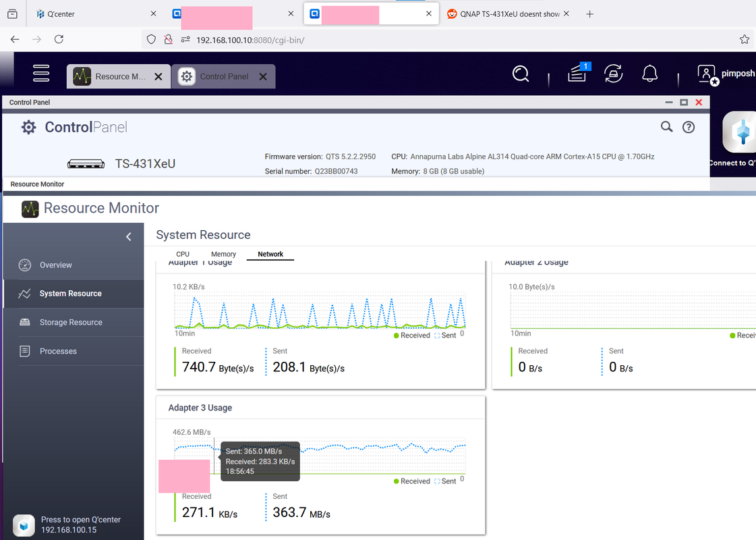Open Processes in sidebar
Image resolution: width=756 pixels, height=540 pixels.
click(74, 351)
